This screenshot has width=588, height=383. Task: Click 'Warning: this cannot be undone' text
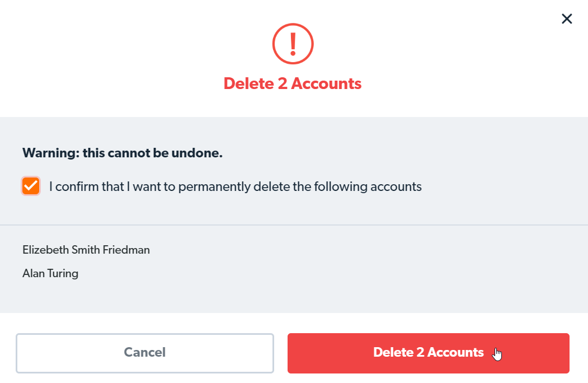[123, 153]
